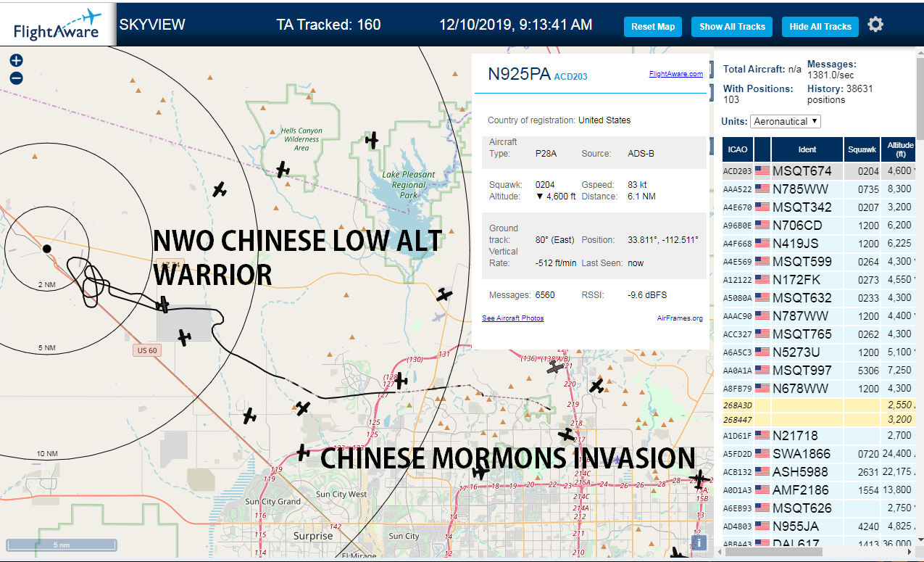Select the N5273U row in aircraft table

(820, 352)
